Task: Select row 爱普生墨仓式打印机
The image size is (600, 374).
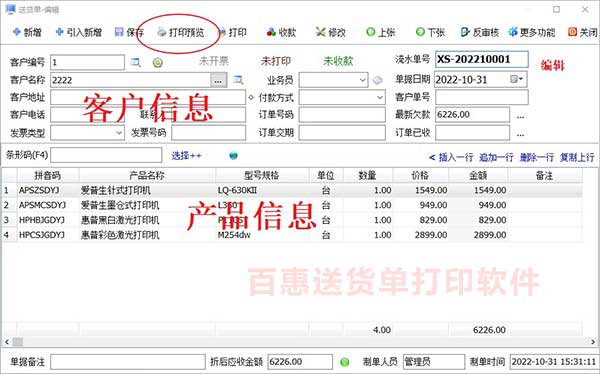Action: 292,205
